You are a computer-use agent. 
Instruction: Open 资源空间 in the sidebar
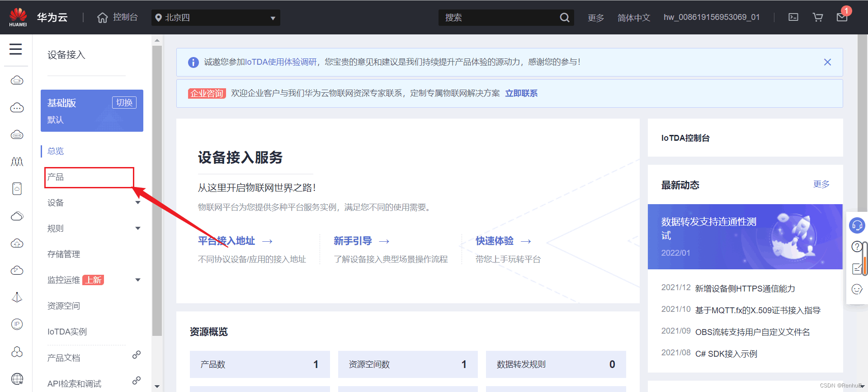pyautogui.click(x=64, y=306)
